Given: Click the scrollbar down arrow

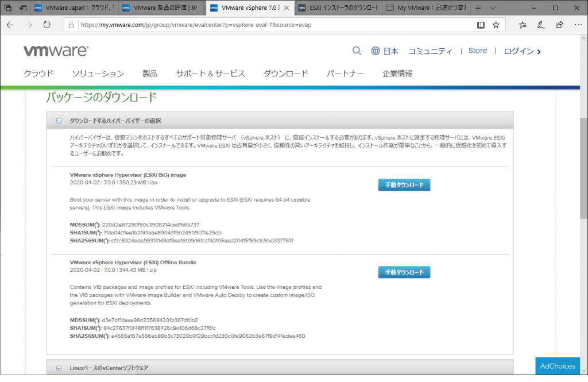Looking at the screenshot, I should pyautogui.click(x=583, y=371).
